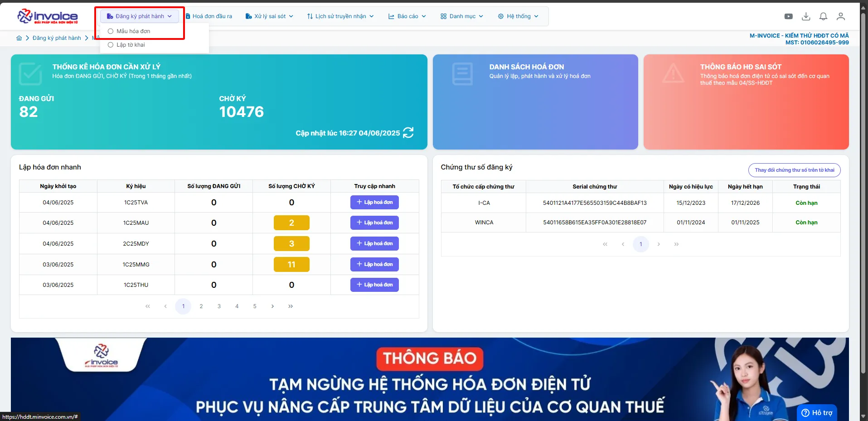Click Lập hoá đơn for 1C25TVA
Image resolution: width=868 pixels, height=421 pixels.
(374, 202)
